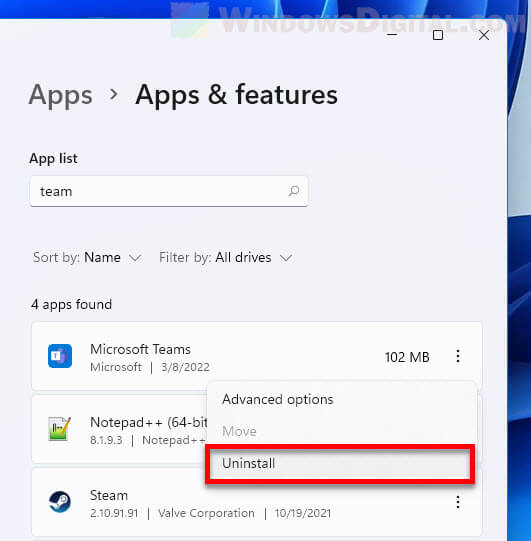Focus the App list search field

[x=169, y=191]
